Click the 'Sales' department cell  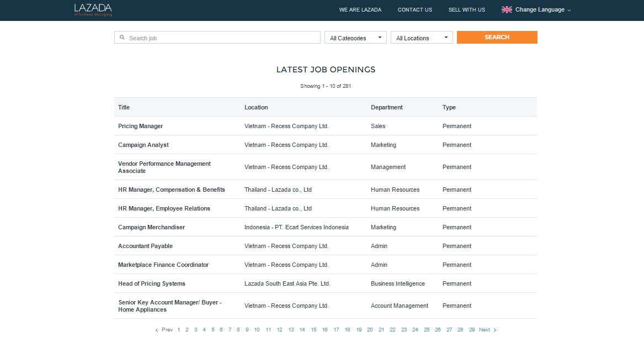pos(378,126)
